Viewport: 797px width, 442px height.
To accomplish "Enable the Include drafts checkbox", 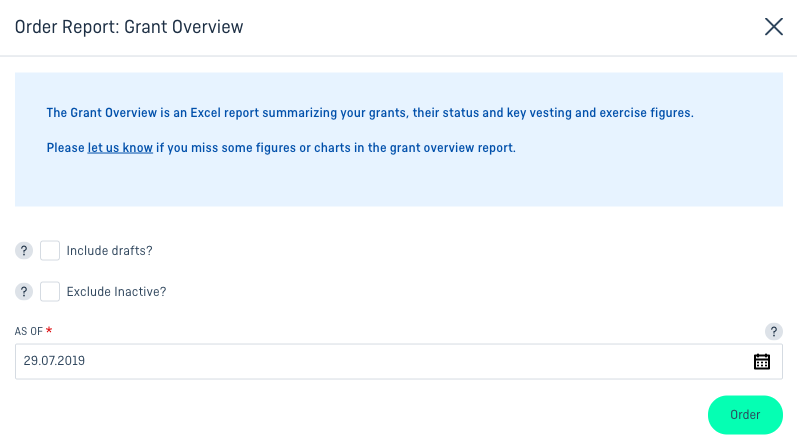I will pyautogui.click(x=50, y=250).
